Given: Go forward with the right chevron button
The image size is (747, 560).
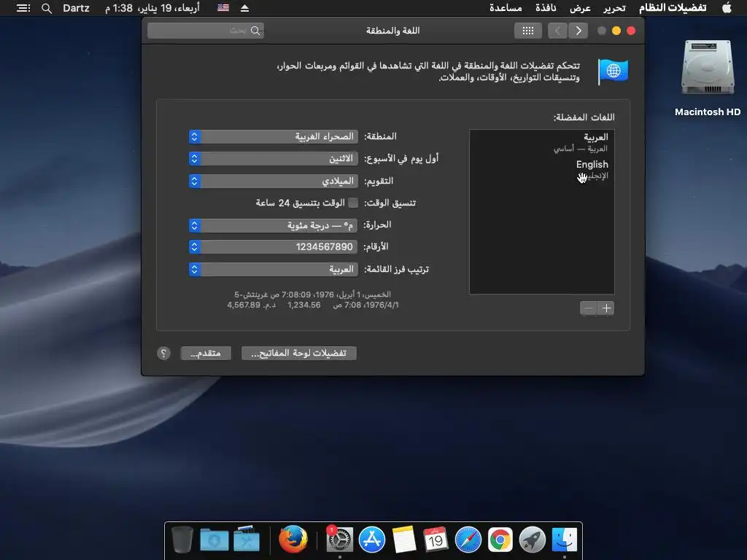Looking at the screenshot, I should (x=578, y=31).
